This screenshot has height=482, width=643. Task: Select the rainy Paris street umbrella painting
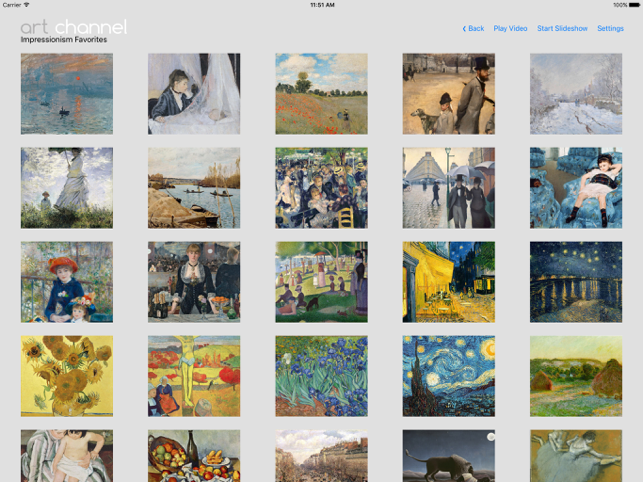[449, 188]
